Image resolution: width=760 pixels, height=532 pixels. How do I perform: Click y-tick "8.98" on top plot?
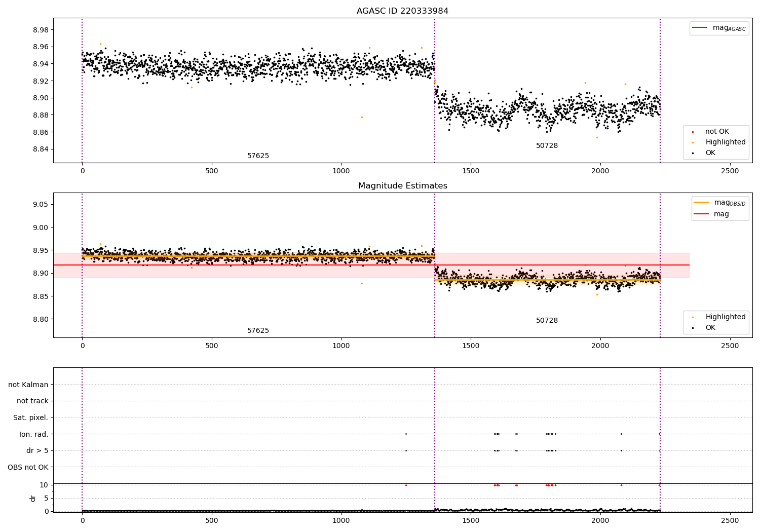40,30
